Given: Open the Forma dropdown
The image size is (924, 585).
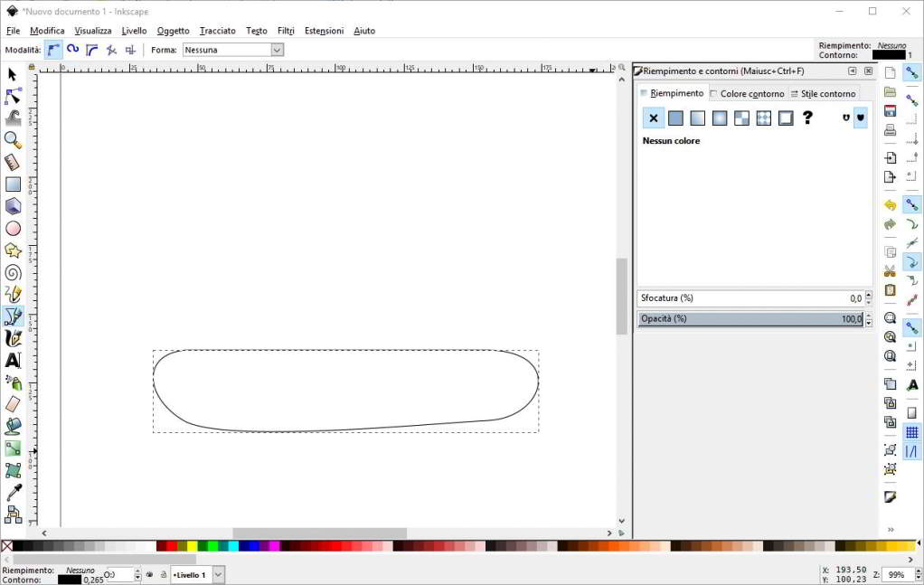Looking at the screenshot, I should (276, 50).
